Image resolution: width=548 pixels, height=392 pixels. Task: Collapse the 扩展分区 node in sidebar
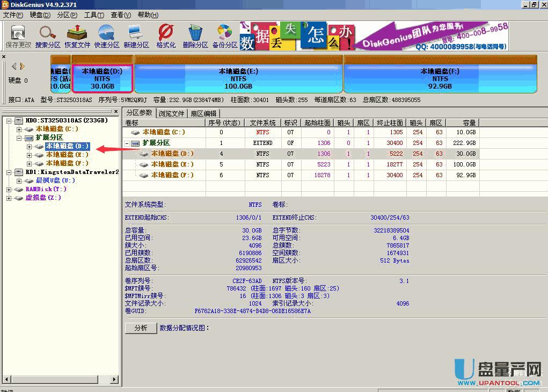click(x=18, y=137)
